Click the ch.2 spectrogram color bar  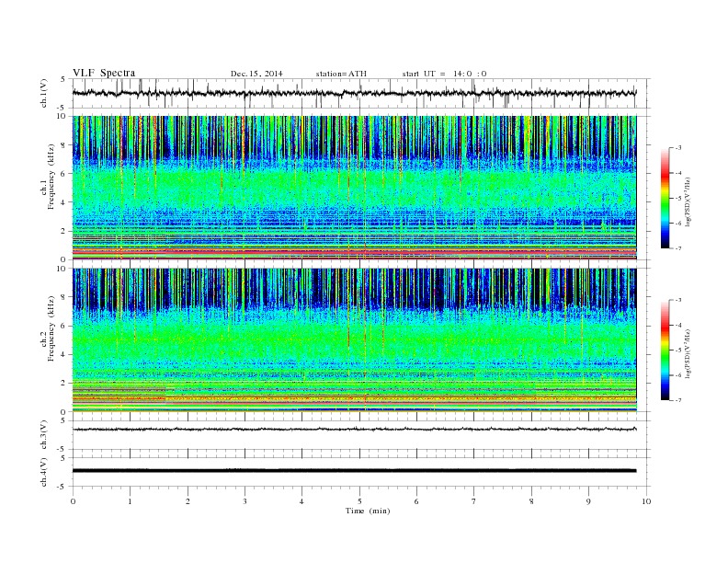pos(665,350)
